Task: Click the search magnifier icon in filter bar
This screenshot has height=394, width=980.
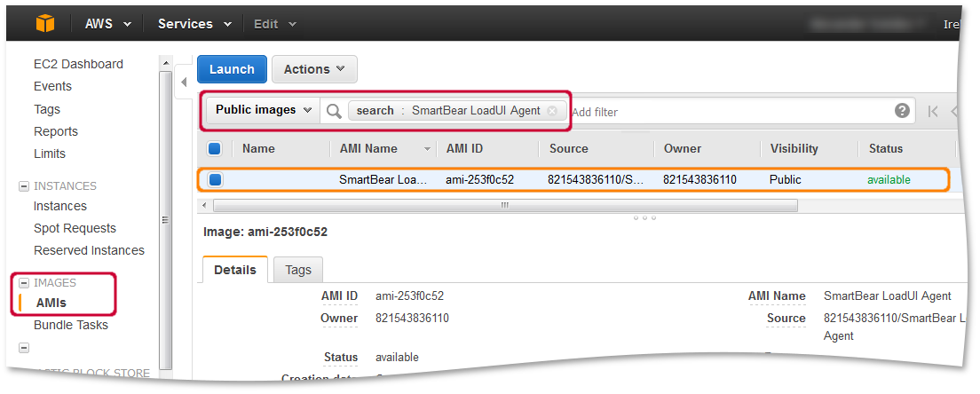Action: (335, 111)
